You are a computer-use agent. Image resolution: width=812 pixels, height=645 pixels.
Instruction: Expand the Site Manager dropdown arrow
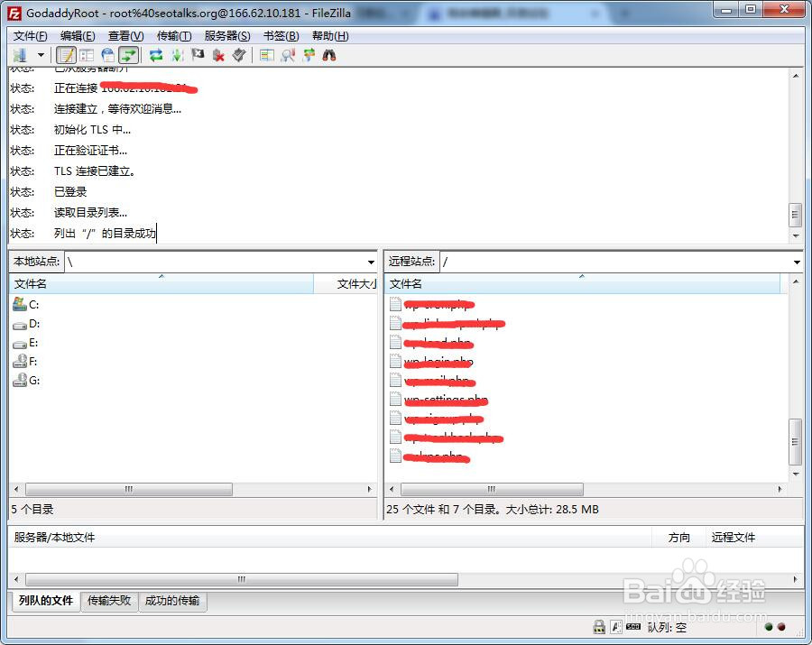click(41, 55)
